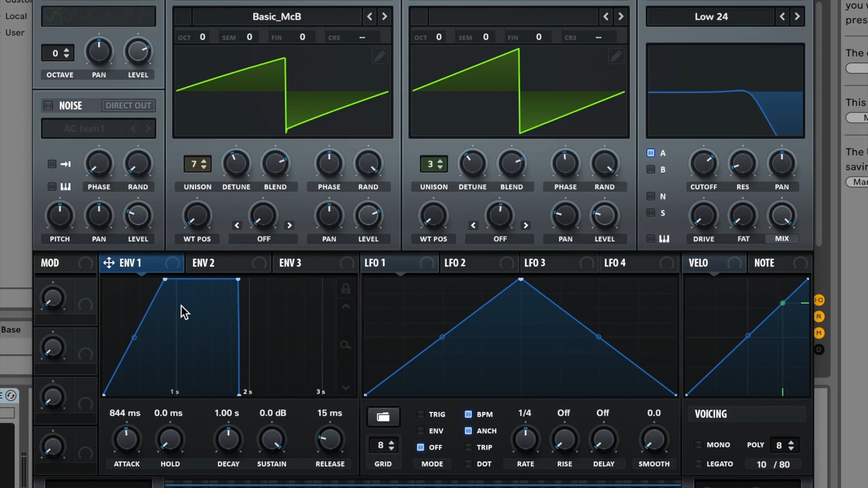Select previous filter type arrow
The height and width of the screenshot is (488, 868).
point(782,17)
